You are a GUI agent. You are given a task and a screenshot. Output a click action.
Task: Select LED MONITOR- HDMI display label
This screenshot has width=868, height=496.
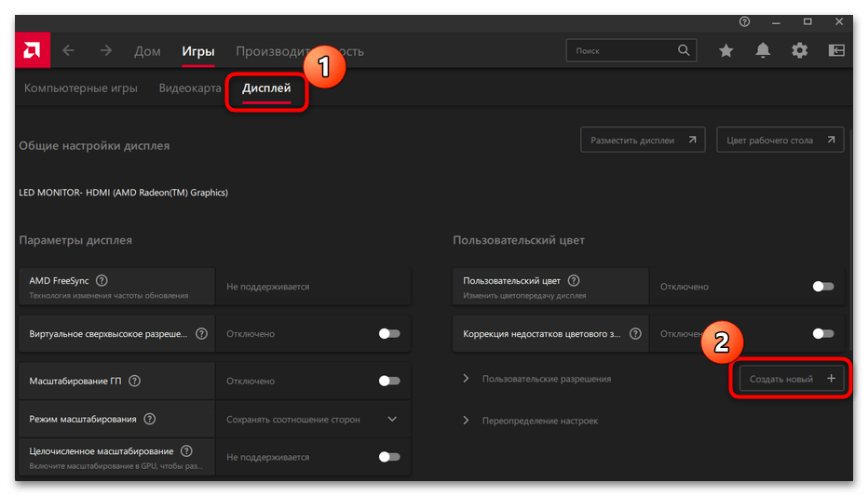(x=124, y=193)
